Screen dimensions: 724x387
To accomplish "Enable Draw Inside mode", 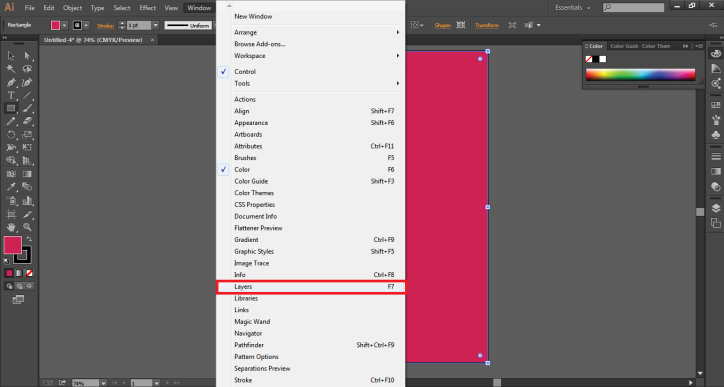I will click(x=29, y=286).
